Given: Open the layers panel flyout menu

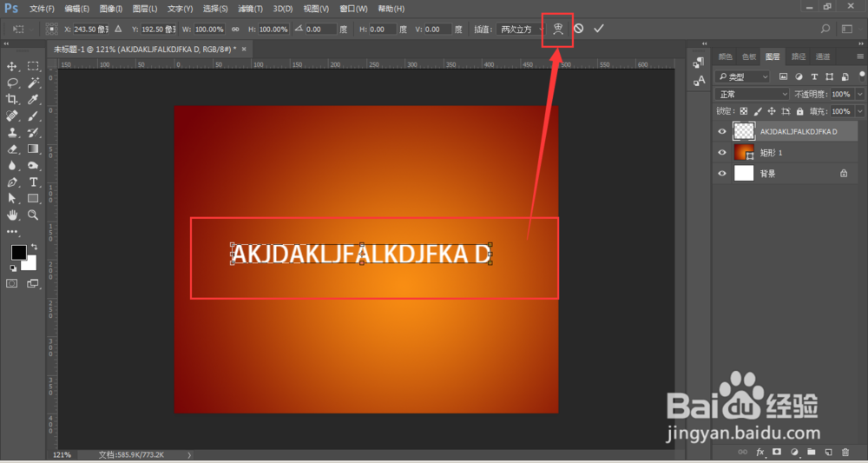Looking at the screenshot, I should (x=860, y=56).
